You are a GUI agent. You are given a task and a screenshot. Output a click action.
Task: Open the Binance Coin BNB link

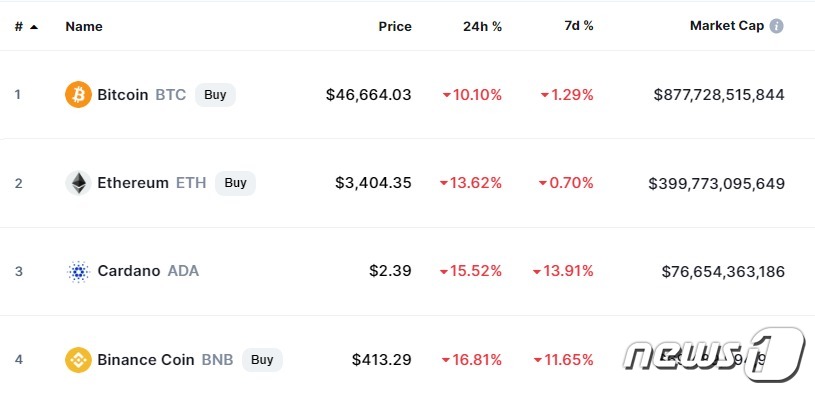click(x=165, y=360)
